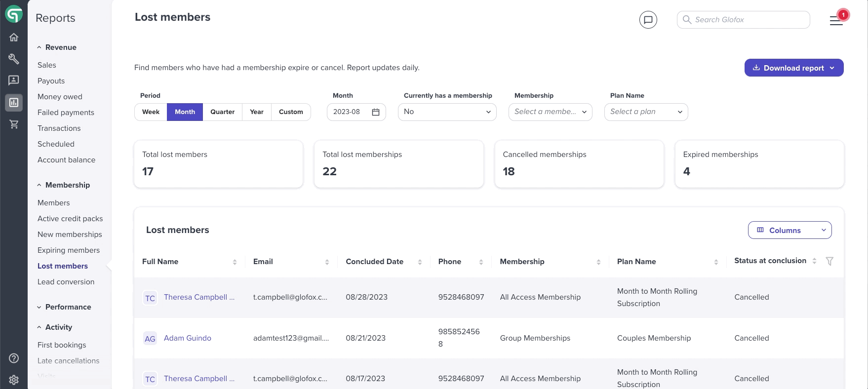The height and width of the screenshot is (389, 868).
Task: Click the filter funnel icon in table header
Action: tap(829, 261)
